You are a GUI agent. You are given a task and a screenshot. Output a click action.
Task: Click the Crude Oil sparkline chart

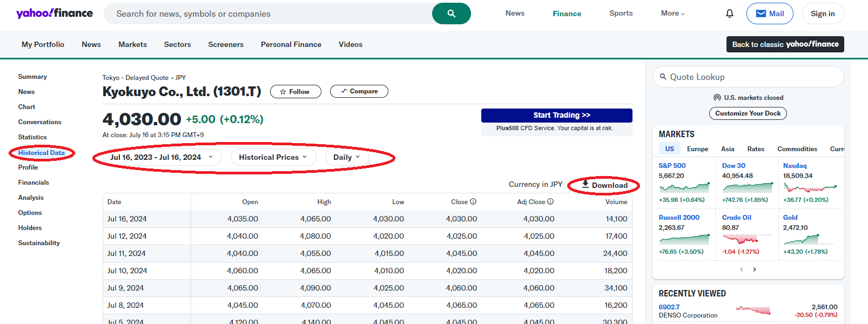748,239
